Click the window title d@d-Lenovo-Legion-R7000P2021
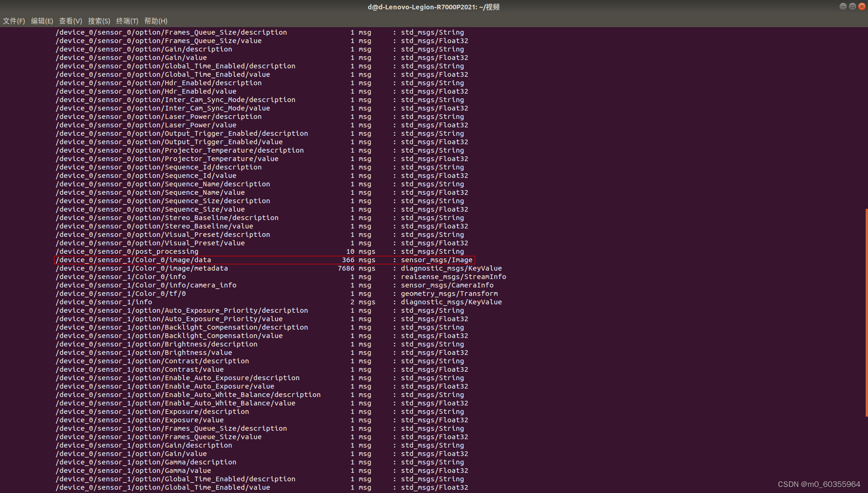The height and width of the screenshot is (493, 868). (433, 7)
